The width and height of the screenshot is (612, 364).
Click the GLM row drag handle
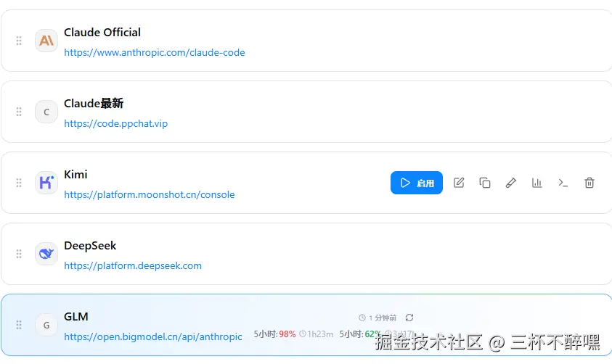pyautogui.click(x=19, y=325)
